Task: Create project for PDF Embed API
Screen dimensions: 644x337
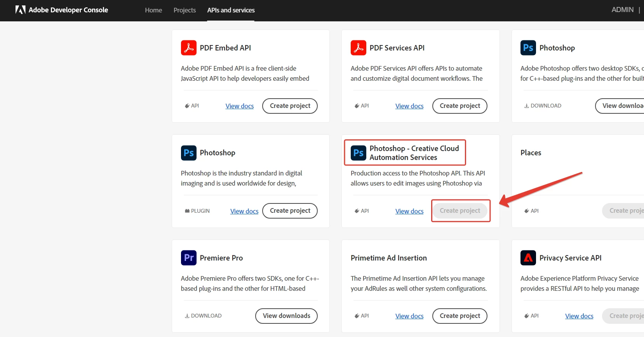Action: click(290, 106)
